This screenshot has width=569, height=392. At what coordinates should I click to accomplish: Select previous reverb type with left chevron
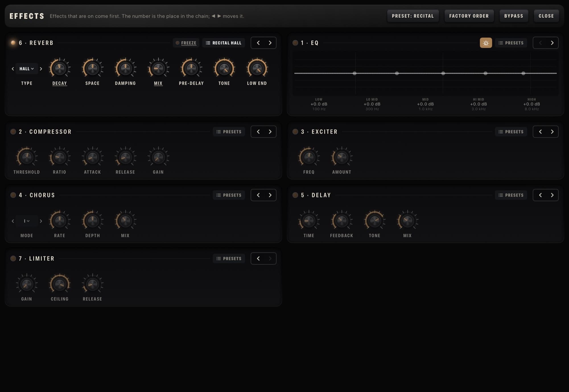13,69
